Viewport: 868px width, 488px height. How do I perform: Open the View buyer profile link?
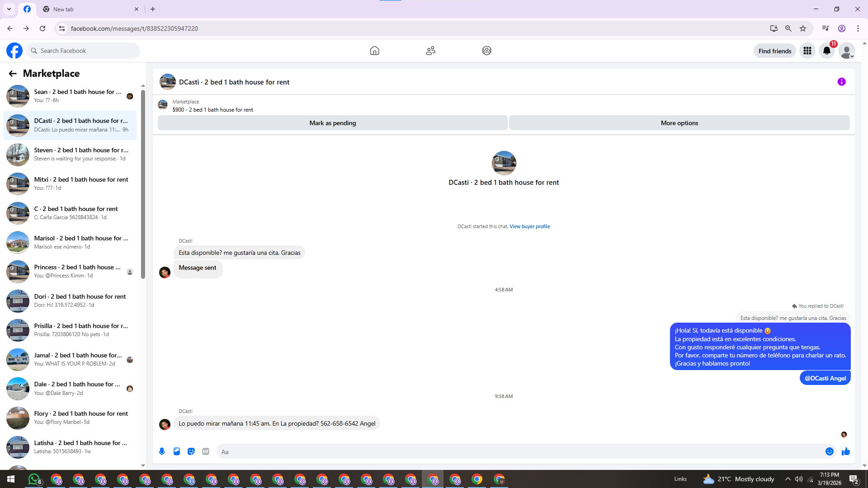click(x=529, y=226)
